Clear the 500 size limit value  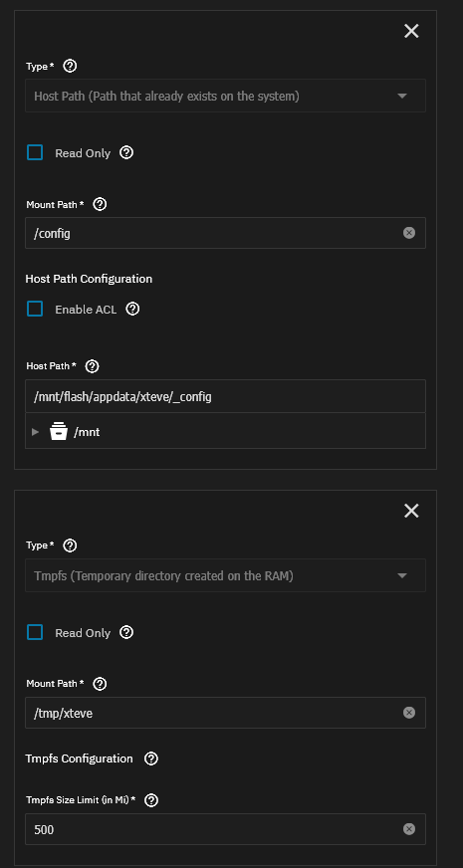408,829
